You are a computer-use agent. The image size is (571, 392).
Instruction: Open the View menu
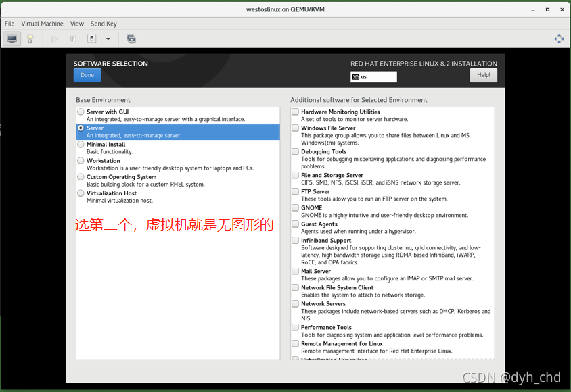coord(77,24)
